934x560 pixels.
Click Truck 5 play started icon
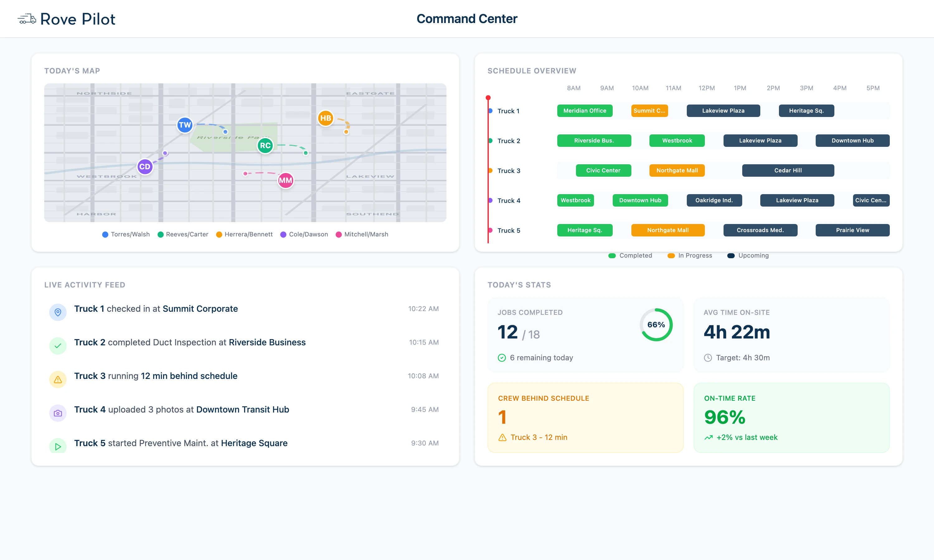point(58,446)
